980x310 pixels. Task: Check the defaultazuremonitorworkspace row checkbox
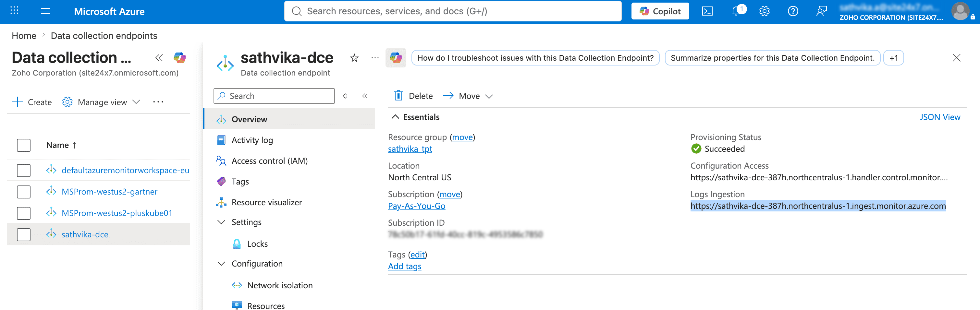(x=24, y=170)
